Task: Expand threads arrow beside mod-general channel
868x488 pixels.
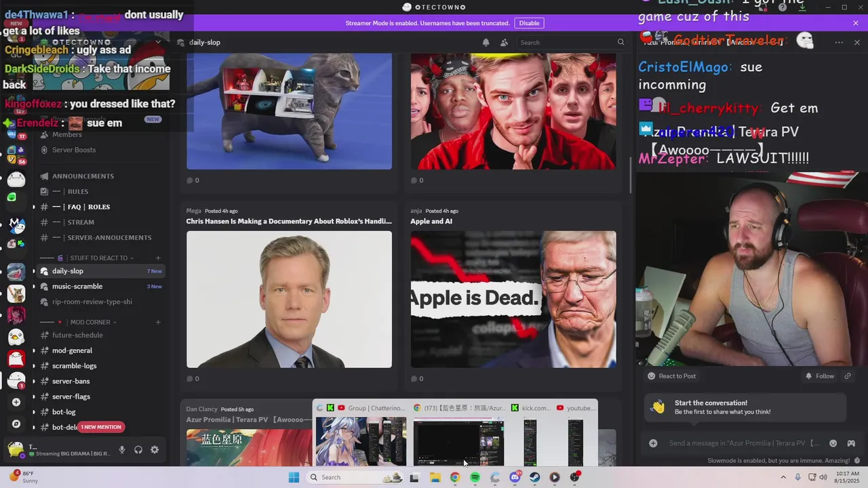Action: coord(34,350)
